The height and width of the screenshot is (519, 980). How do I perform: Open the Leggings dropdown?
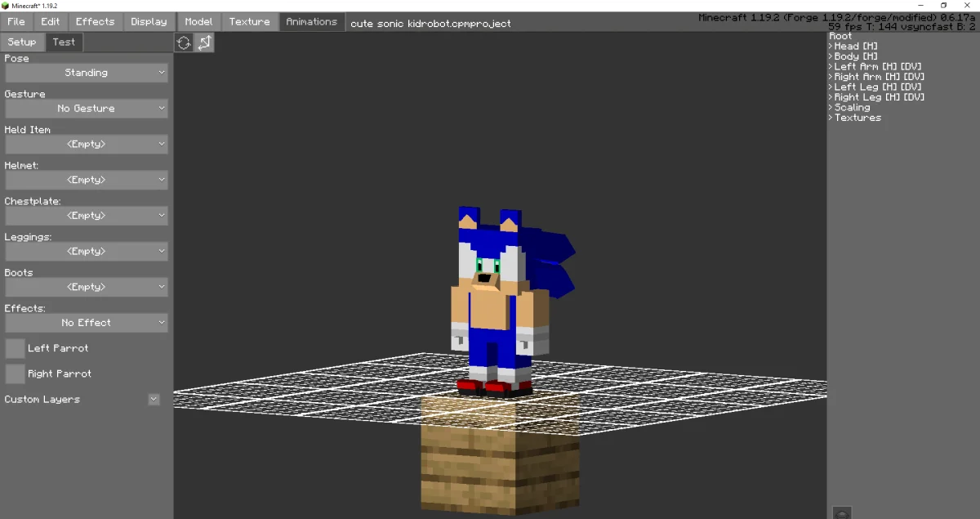[x=87, y=251]
